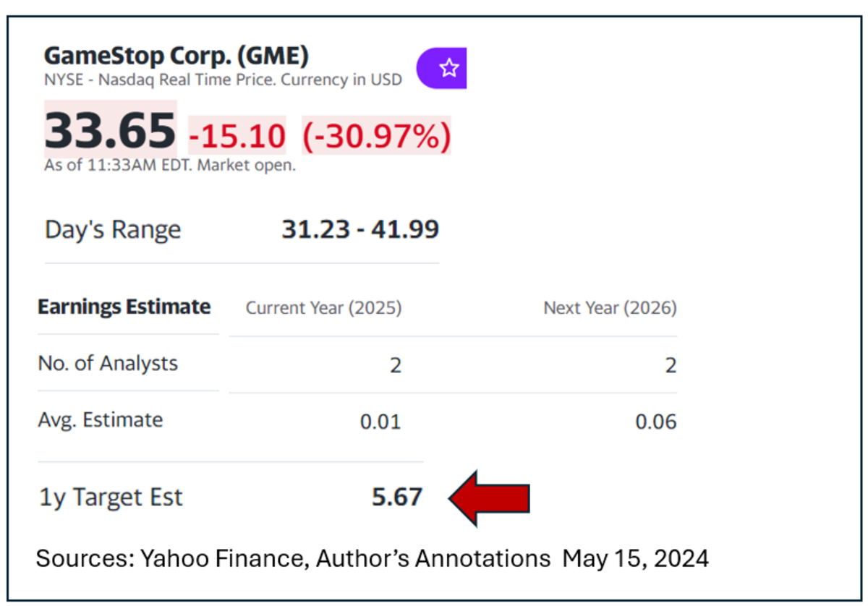868x606 pixels.
Task: Click the Current Year (2025) column header
Action: (x=323, y=308)
